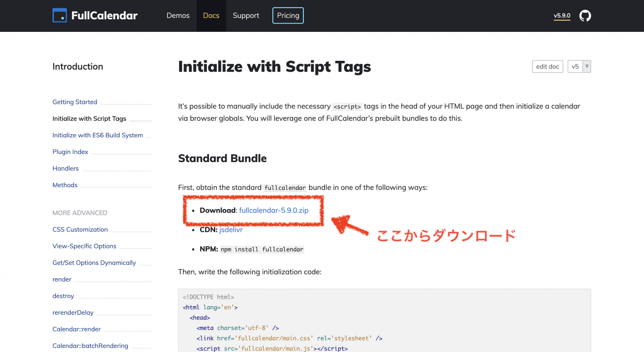Click the FullCalendar logo icon
644x352 pixels.
(60, 15)
